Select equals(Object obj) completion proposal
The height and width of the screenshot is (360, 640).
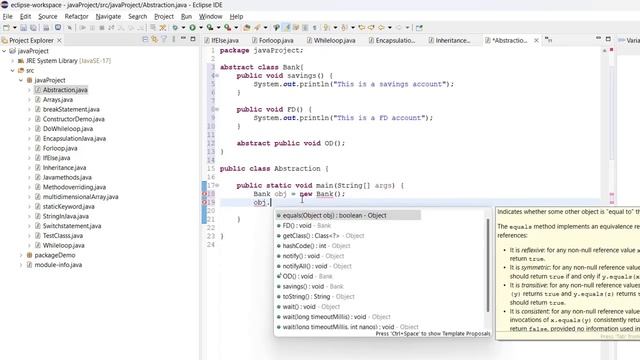(x=348, y=216)
